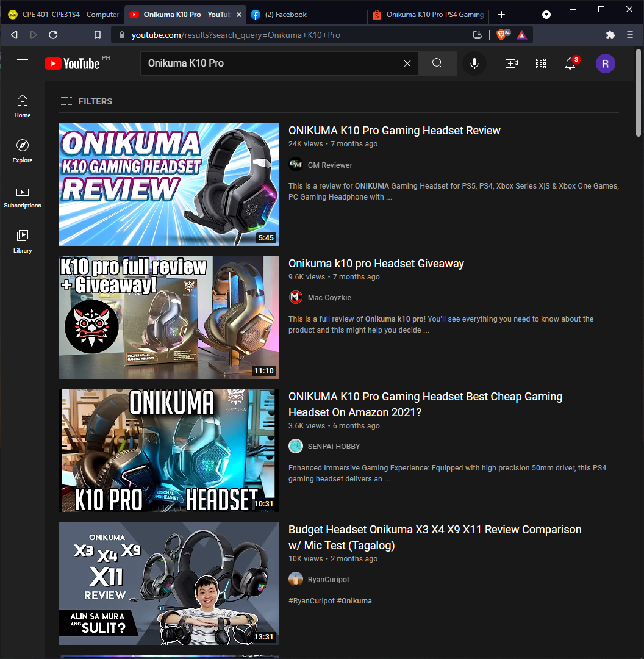Screen dimensions: 644x659
Task: Open the YouTube hamburger guide menu
Action: click(23, 63)
